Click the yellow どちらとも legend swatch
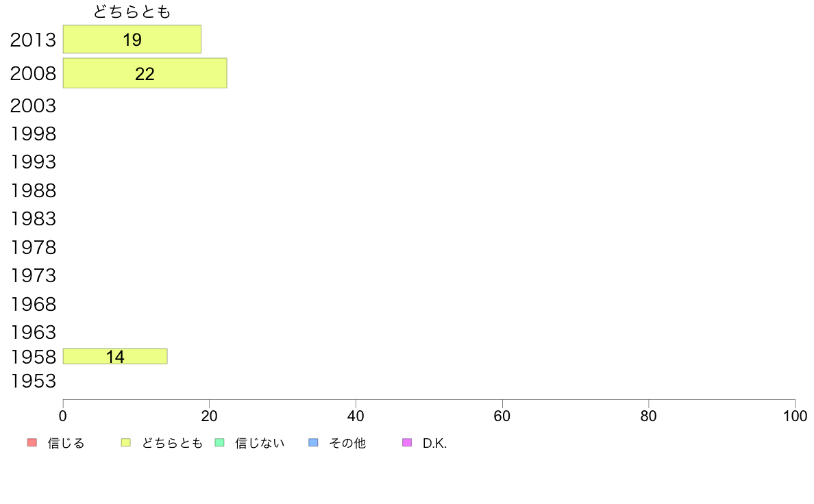The height and width of the screenshot is (504, 814). coord(125,442)
